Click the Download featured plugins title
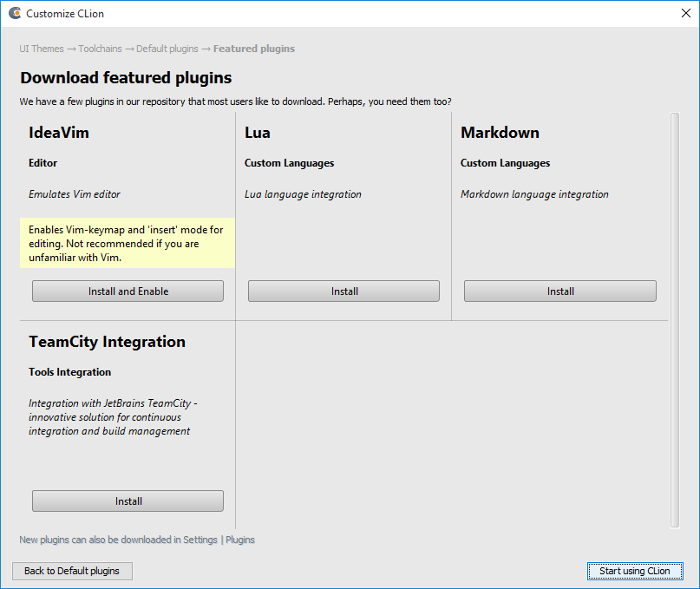This screenshot has width=700, height=589. [x=126, y=78]
